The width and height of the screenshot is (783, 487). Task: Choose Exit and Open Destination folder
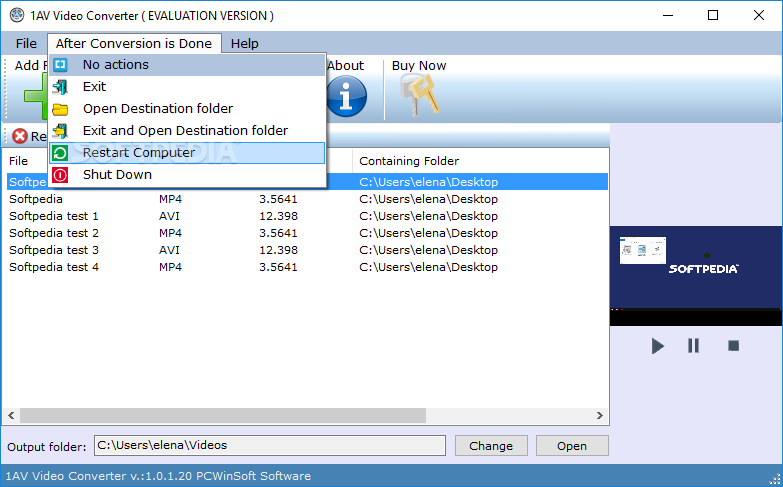[187, 131]
